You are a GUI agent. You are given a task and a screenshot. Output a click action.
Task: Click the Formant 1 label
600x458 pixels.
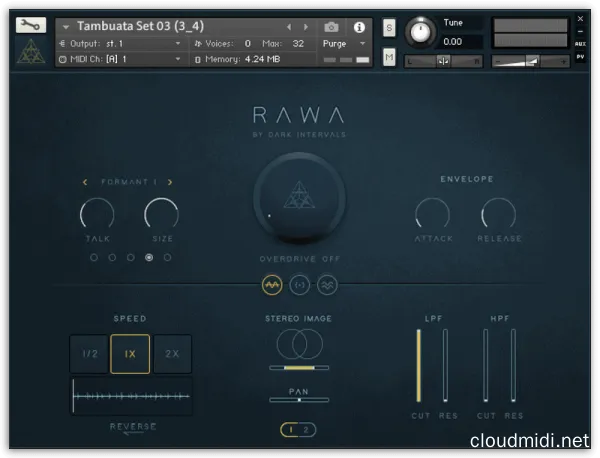point(129,182)
